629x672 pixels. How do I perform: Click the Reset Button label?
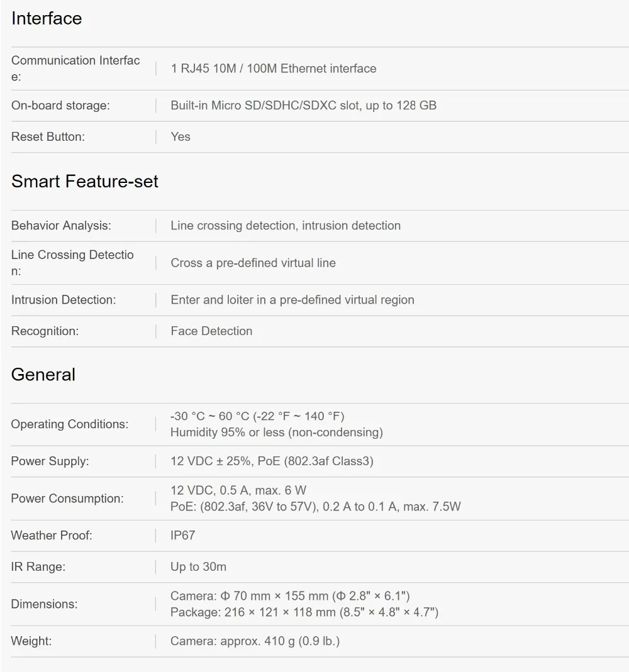click(x=48, y=136)
